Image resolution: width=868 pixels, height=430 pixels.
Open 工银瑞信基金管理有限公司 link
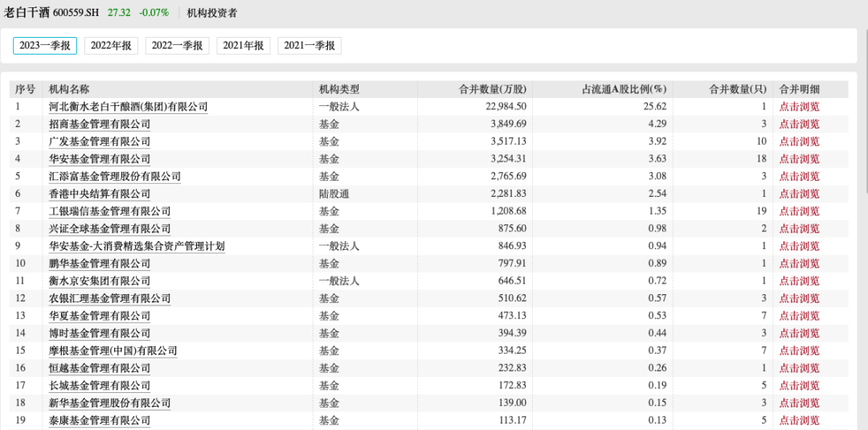pos(109,211)
